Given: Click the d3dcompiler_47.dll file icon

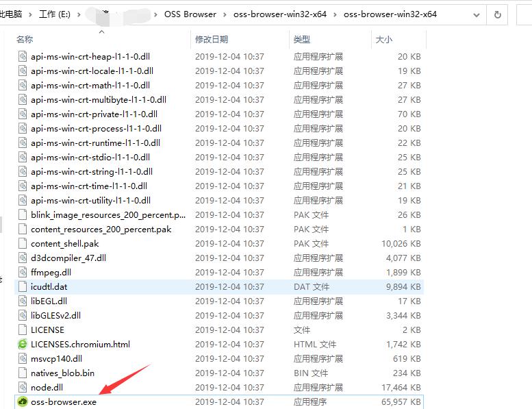Looking at the screenshot, I should (23, 258).
